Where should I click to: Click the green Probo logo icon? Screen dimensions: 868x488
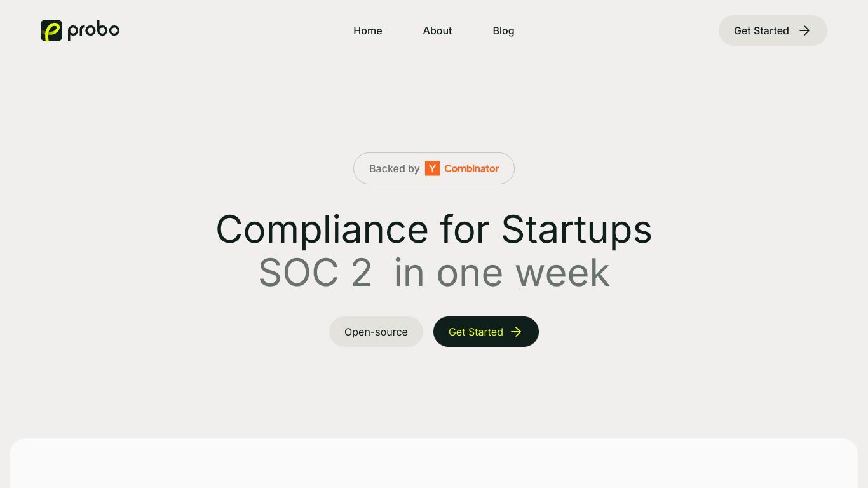[51, 30]
